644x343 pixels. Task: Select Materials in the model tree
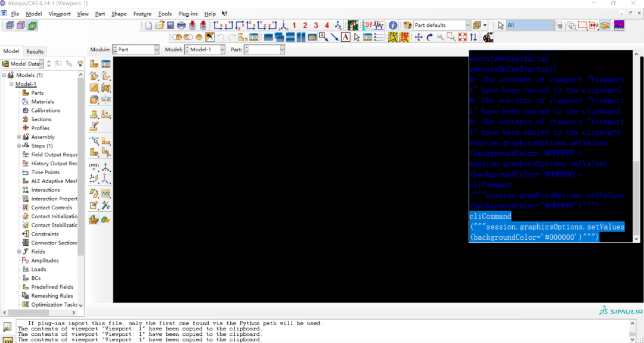coord(43,101)
